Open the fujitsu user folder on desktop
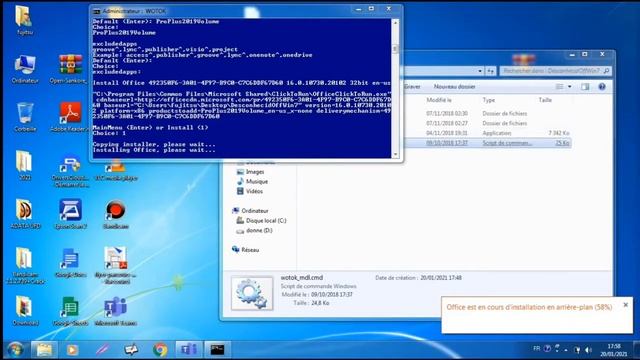 pyautogui.click(x=24, y=20)
